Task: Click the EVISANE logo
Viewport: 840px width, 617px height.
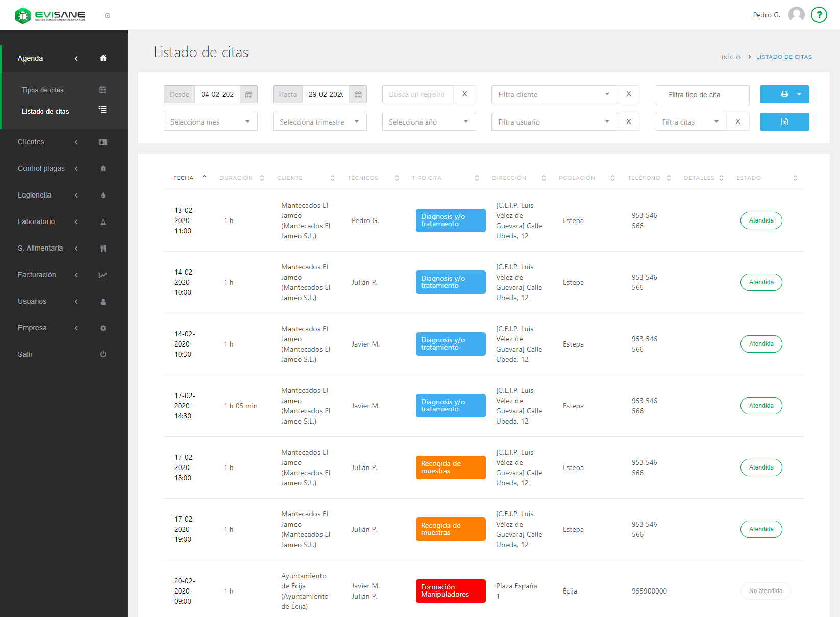Action: [x=50, y=15]
